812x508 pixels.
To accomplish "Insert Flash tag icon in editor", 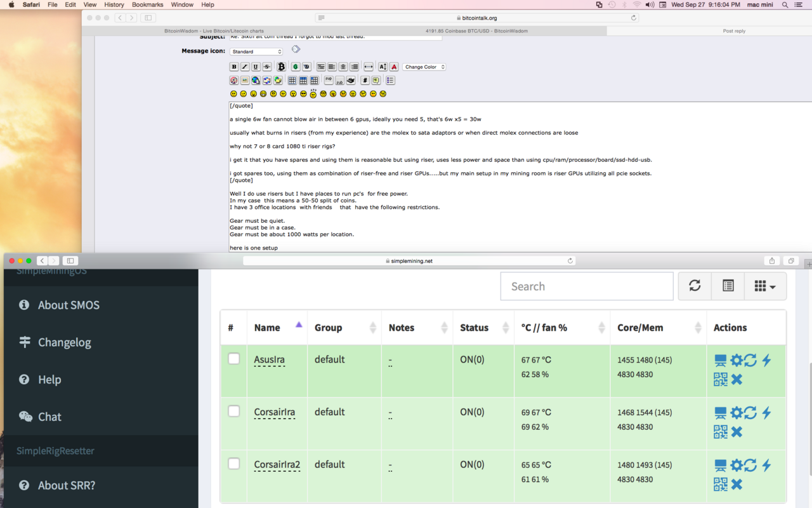I will (233, 81).
